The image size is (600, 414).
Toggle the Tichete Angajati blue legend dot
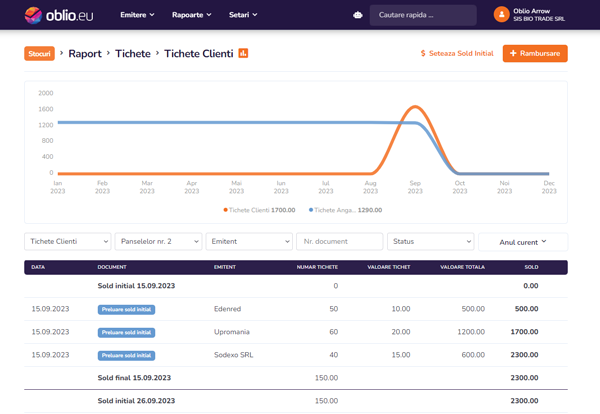pos(311,210)
